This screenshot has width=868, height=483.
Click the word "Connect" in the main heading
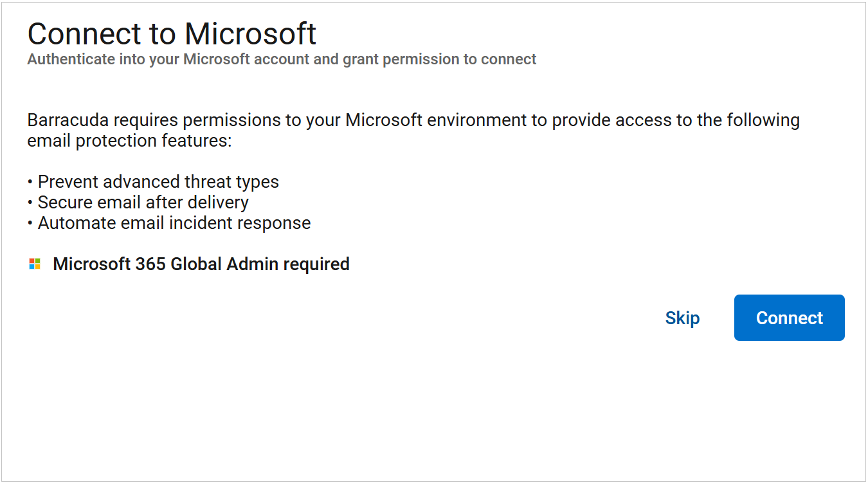pos(89,33)
